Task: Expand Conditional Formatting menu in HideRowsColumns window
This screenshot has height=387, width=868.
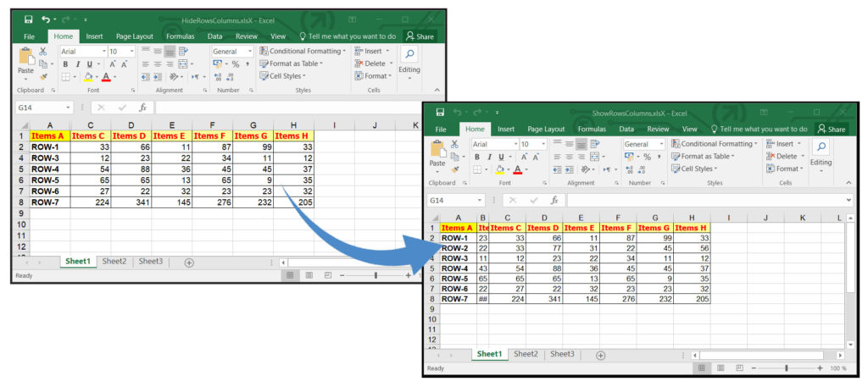Action: click(303, 51)
